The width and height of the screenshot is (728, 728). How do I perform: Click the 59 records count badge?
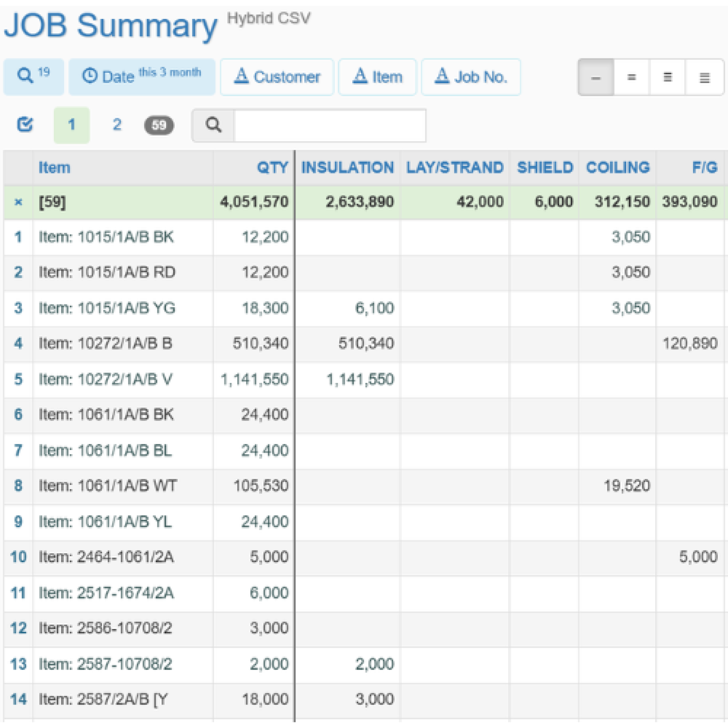coord(159,125)
